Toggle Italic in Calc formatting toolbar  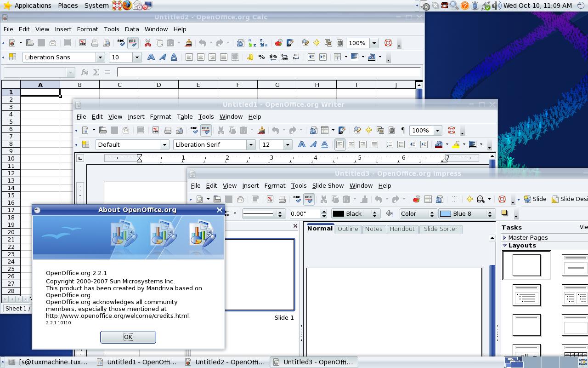(162, 57)
